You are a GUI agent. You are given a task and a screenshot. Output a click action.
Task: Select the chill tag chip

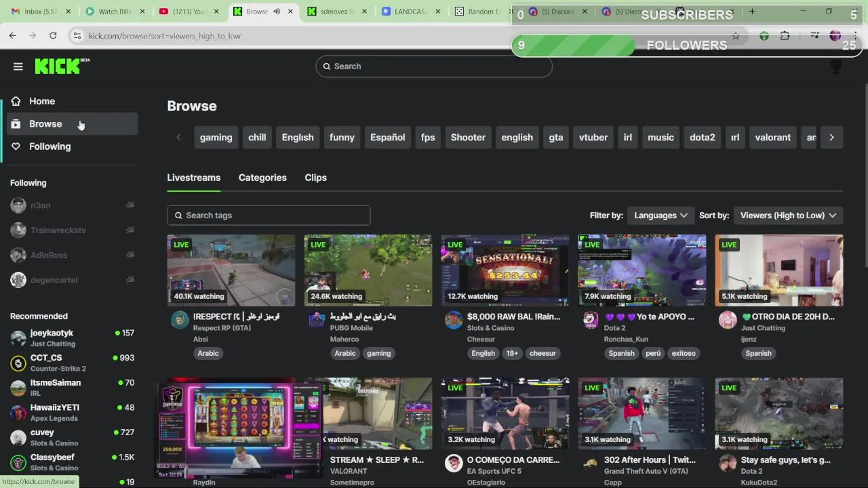257,138
